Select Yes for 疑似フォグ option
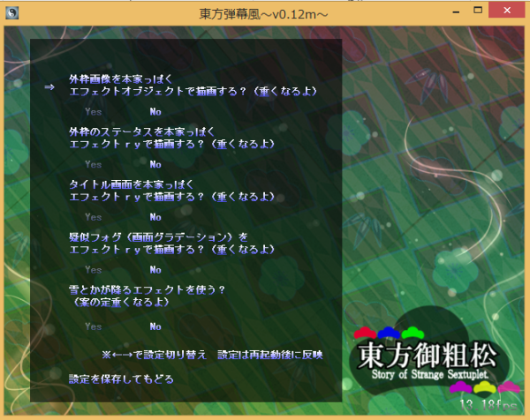 [x=94, y=270]
